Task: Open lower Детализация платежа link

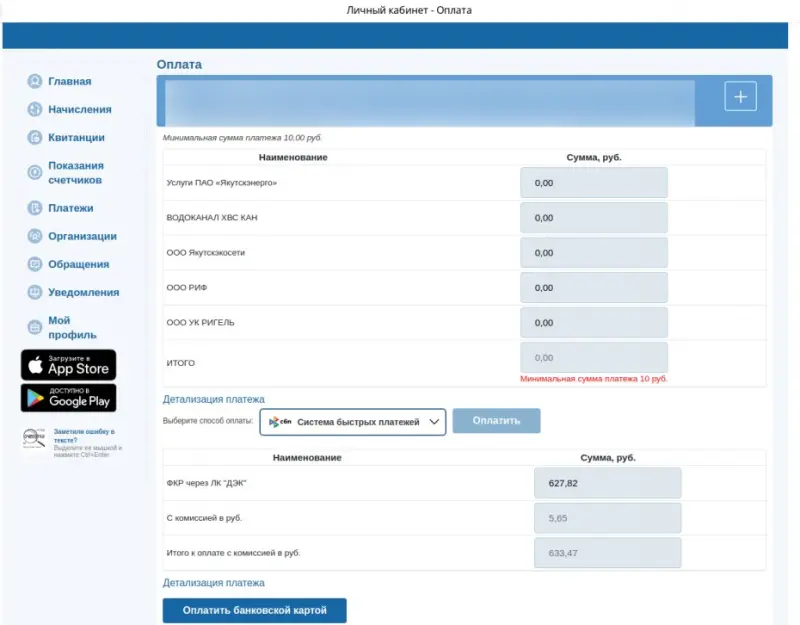Action: tap(213, 583)
